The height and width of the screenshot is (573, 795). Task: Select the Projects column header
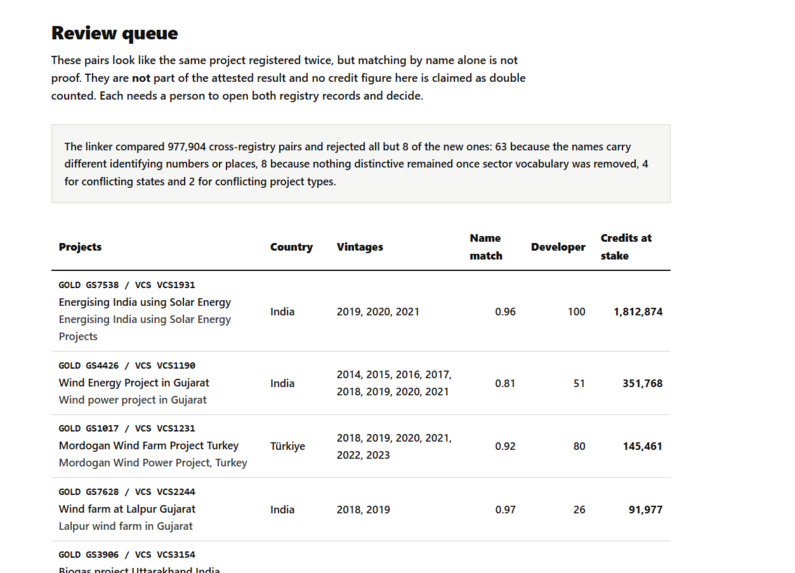(x=80, y=247)
